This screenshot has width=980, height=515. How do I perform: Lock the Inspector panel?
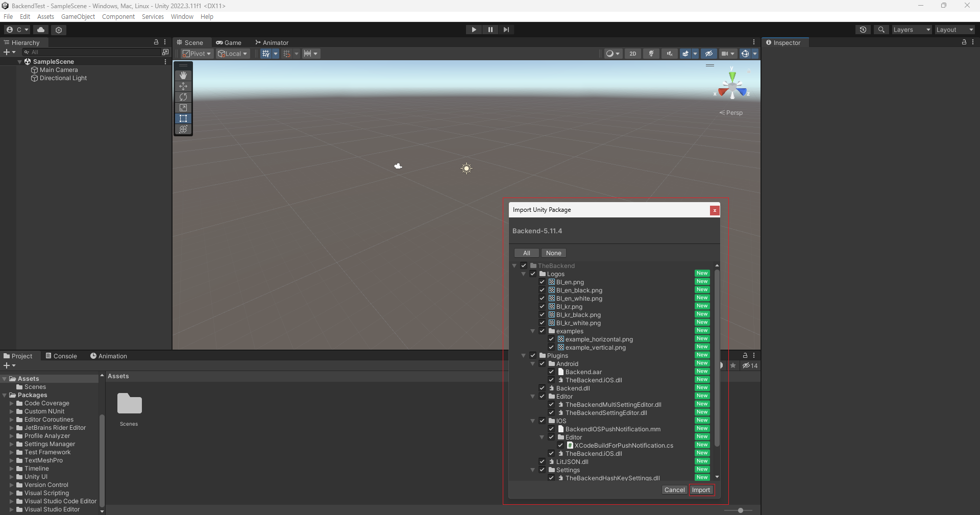coord(964,42)
